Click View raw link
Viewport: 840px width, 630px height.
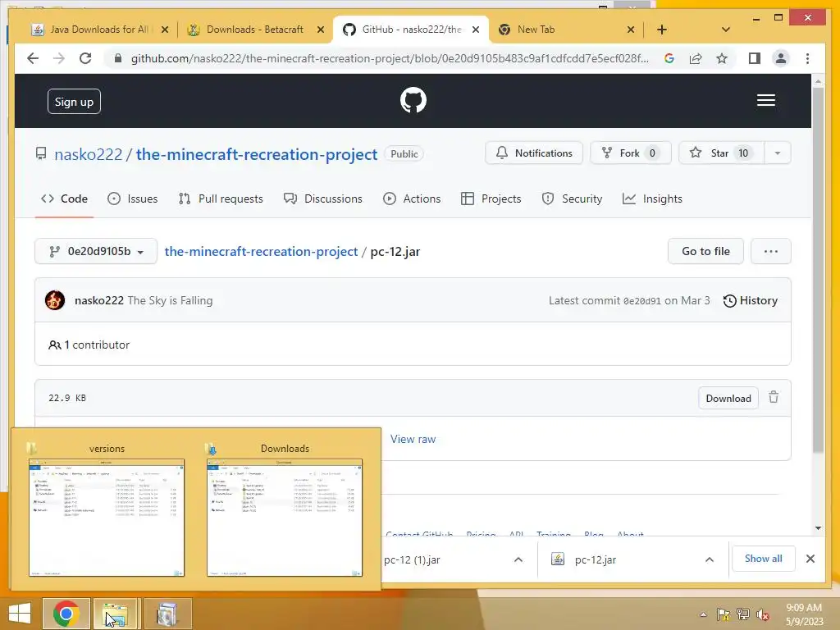click(413, 440)
